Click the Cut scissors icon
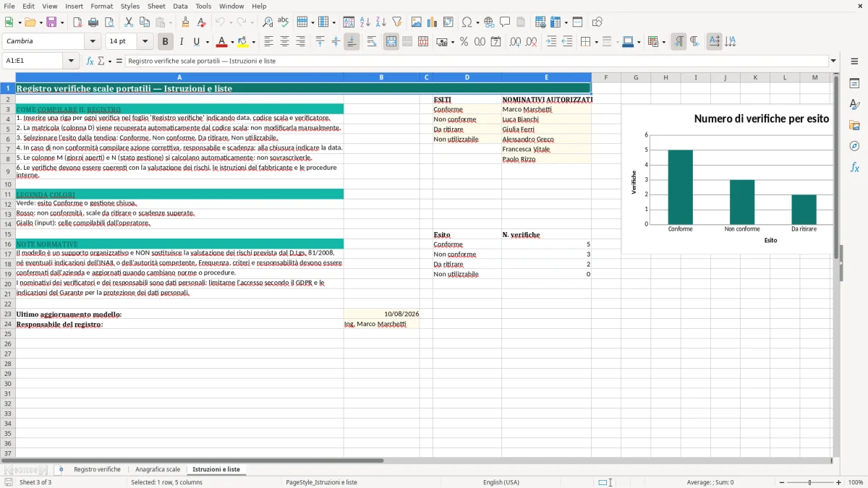Viewport: 868px width, 488px height. (129, 22)
